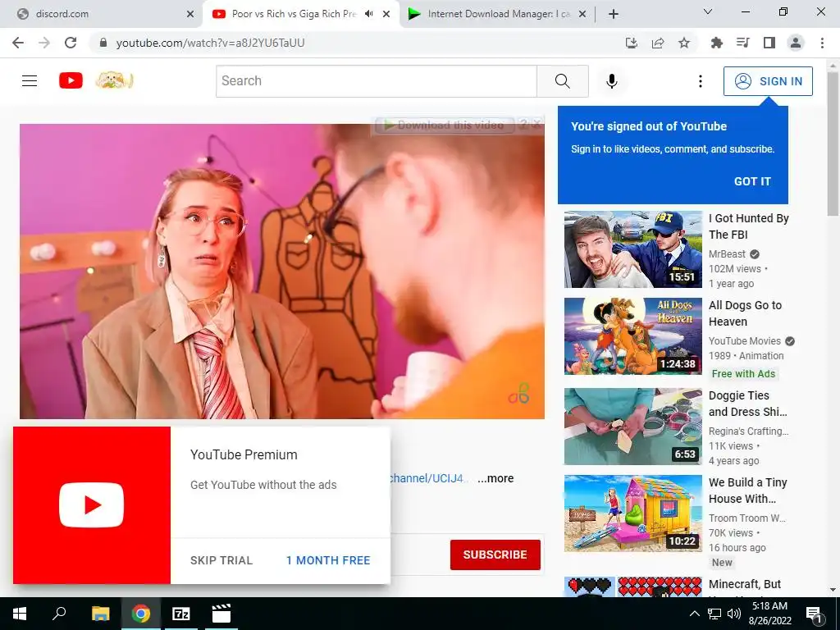
Task: Open Windows Start menu
Action: point(20,614)
